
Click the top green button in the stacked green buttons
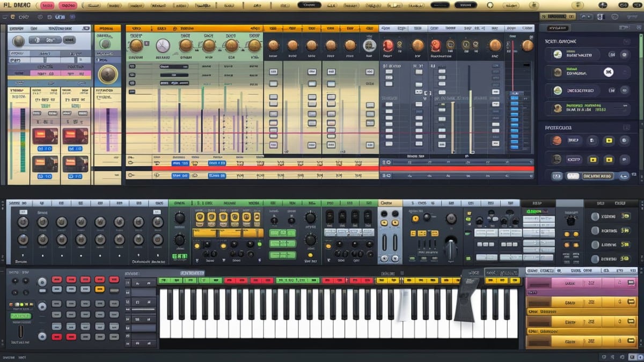(x=282, y=233)
